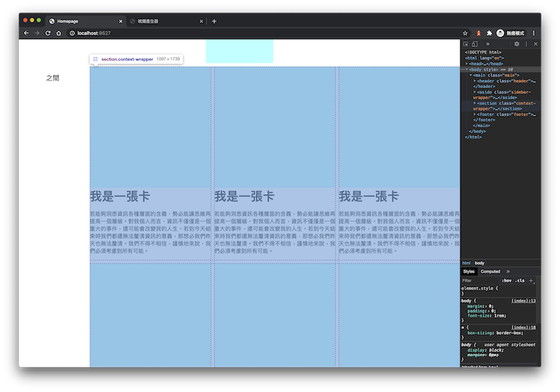Image resolution: width=560 pixels, height=392 pixels.
Task: View site information icon beside localhost
Action: pyautogui.click(x=72, y=33)
